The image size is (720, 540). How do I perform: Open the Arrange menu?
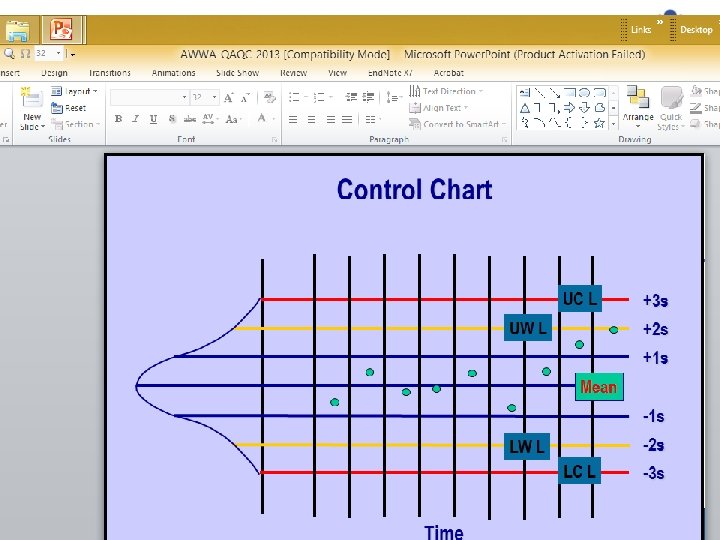[x=638, y=107]
